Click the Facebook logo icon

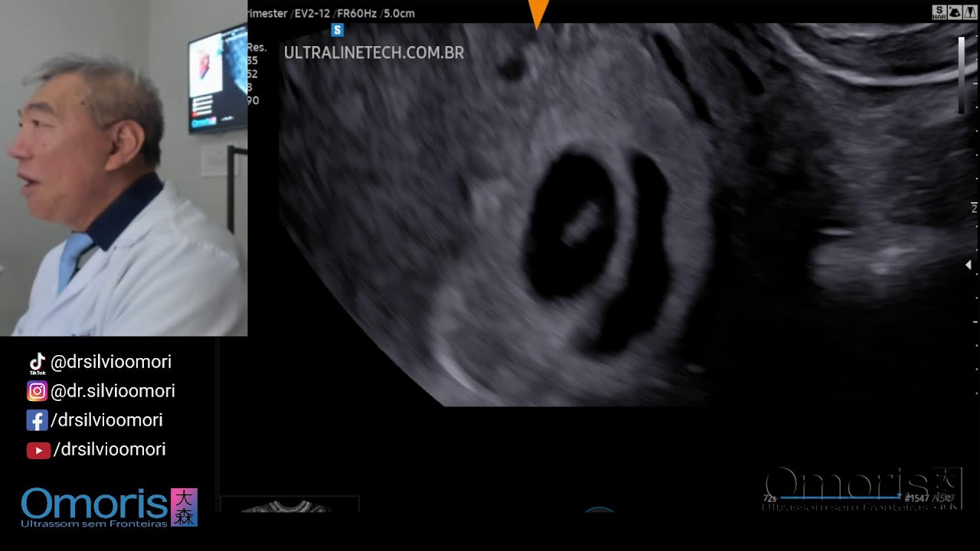click(x=37, y=420)
